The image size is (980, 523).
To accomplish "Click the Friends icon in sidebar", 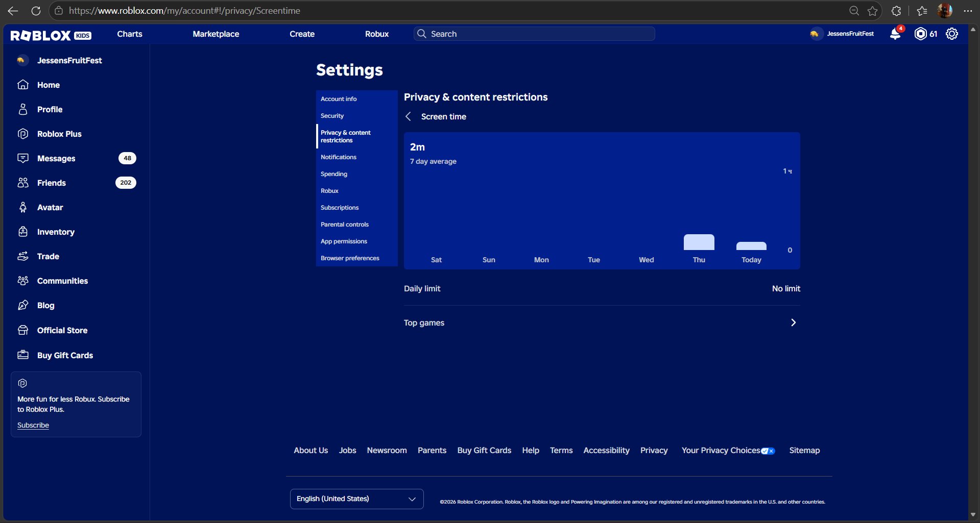I will 23,183.
